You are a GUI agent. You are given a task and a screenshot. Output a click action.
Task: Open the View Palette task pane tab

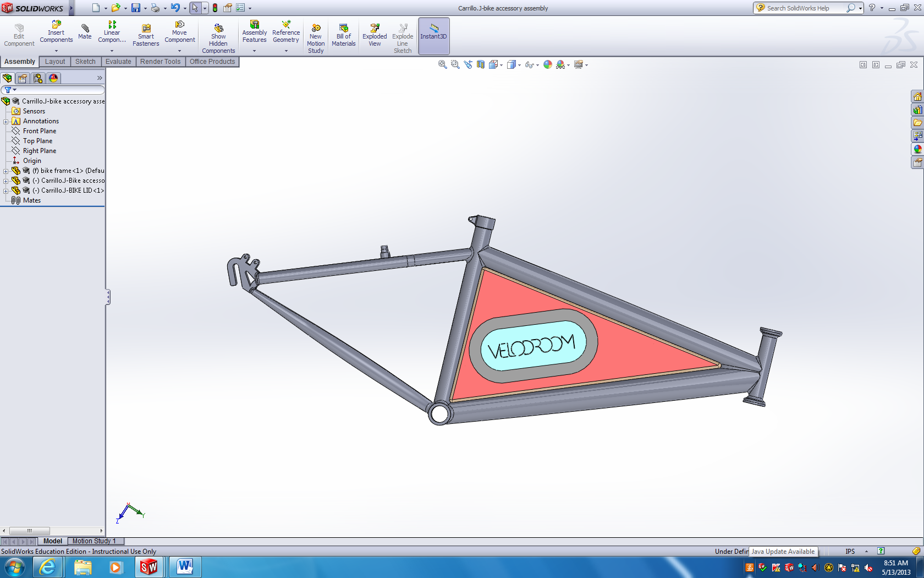click(917, 136)
